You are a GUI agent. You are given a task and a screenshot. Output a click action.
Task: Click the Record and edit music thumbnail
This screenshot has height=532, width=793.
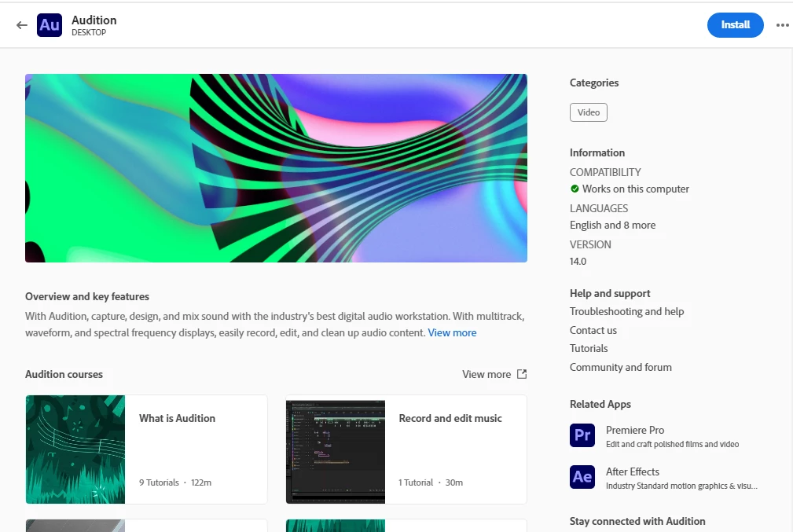[x=336, y=449]
